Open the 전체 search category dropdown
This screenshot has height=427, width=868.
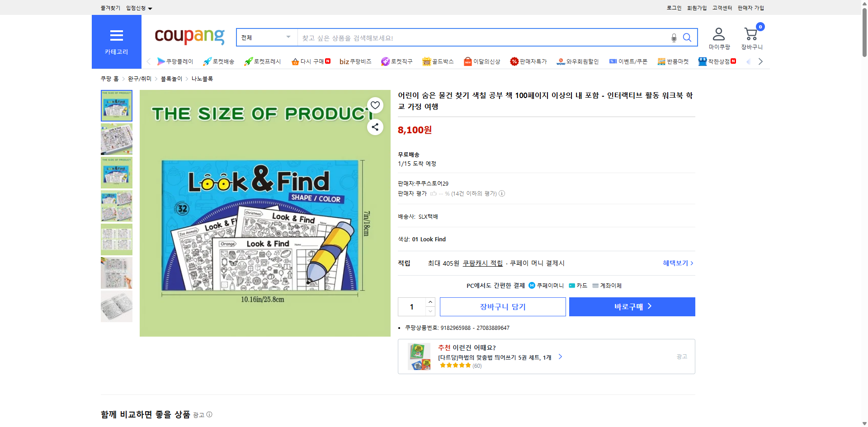click(266, 38)
